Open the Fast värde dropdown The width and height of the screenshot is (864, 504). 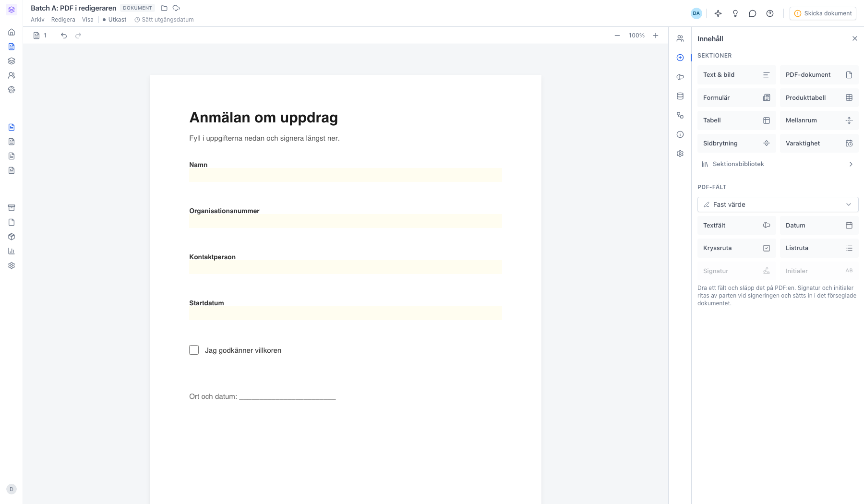[x=778, y=204]
